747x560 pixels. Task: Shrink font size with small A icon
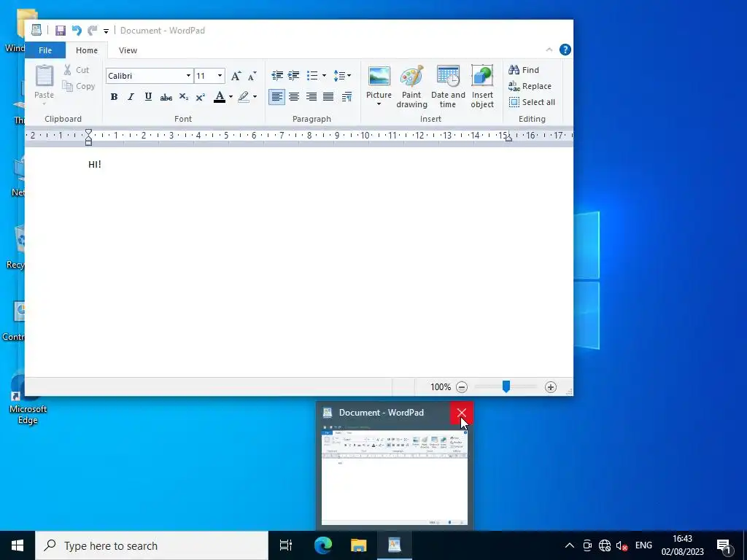click(x=252, y=76)
